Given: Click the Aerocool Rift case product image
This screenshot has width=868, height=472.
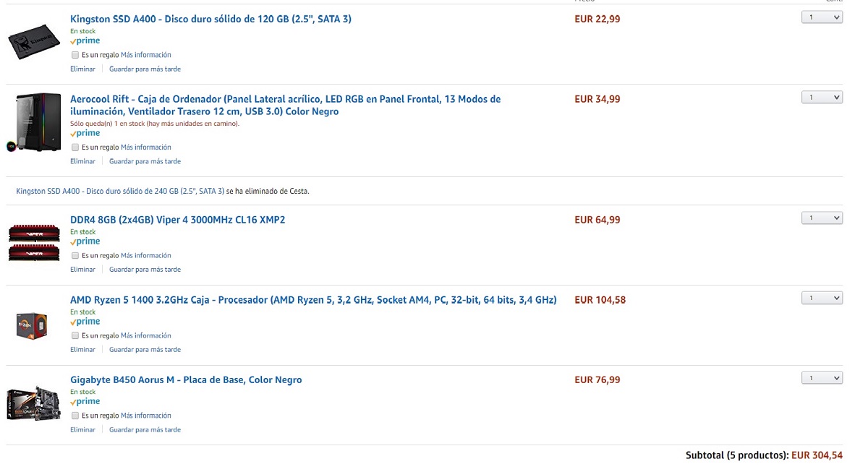Looking at the screenshot, I should [32, 121].
